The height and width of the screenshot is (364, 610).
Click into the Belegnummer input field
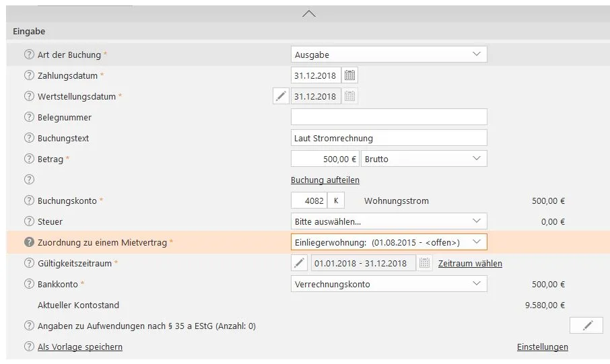click(388, 117)
